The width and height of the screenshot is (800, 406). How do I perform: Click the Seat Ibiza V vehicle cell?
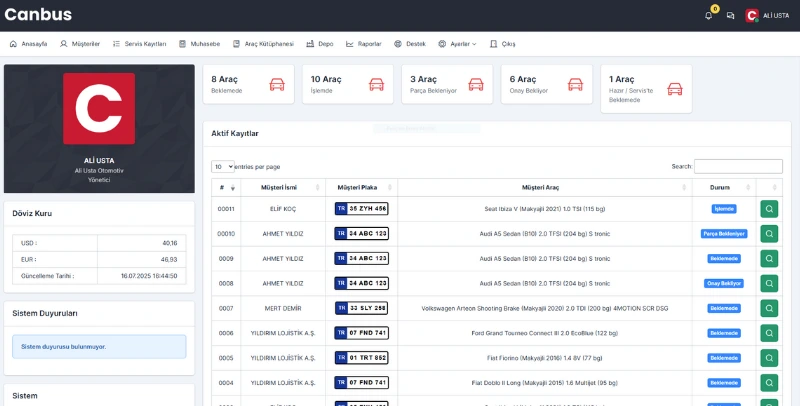coord(545,209)
